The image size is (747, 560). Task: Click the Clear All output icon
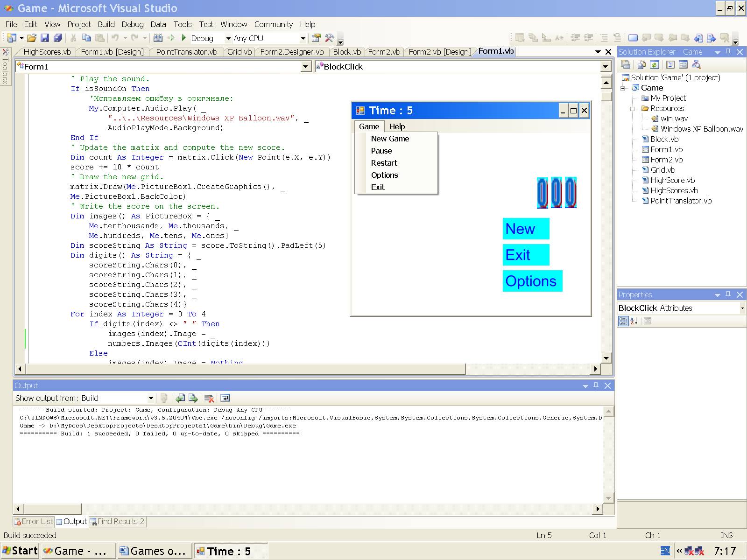[209, 398]
